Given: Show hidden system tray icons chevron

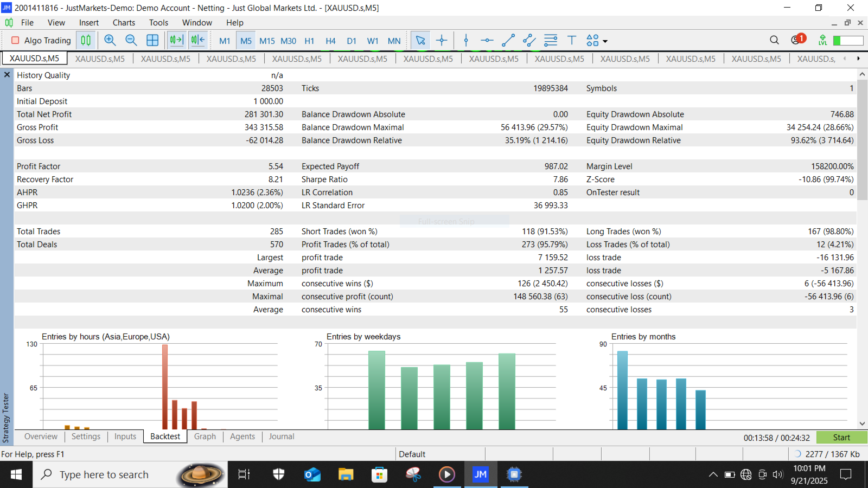Looking at the screenshot, I should pyautogui.click(x=713, y=474).
